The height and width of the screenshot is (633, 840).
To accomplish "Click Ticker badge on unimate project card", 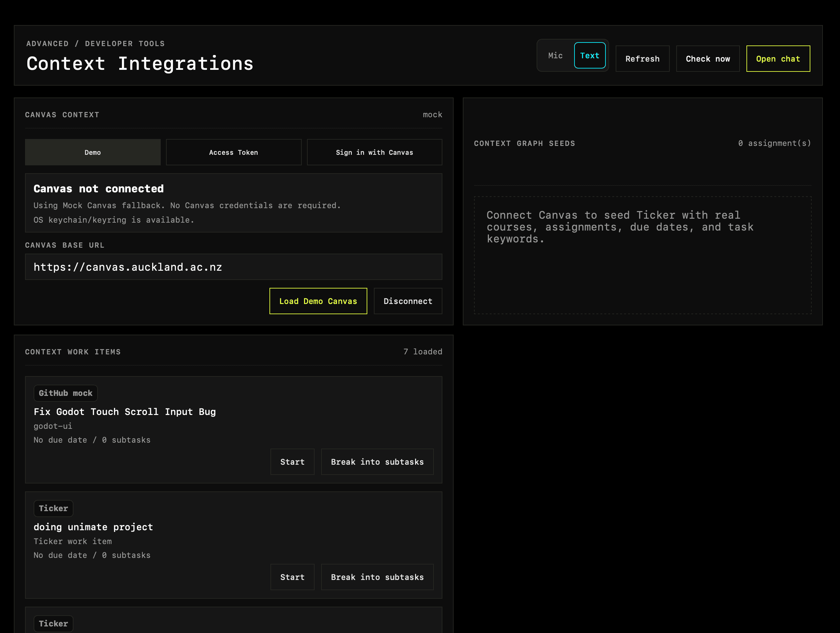I will [54, 509].
